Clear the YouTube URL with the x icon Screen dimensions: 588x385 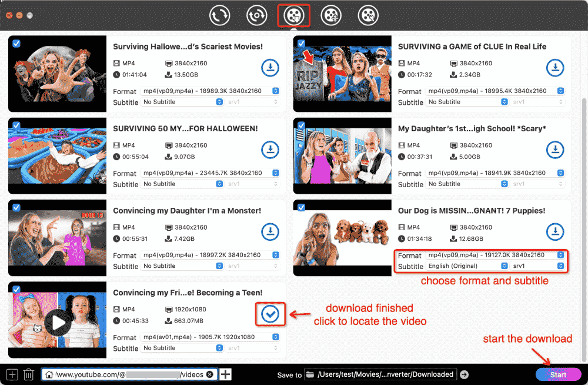(x=210, y=374)
